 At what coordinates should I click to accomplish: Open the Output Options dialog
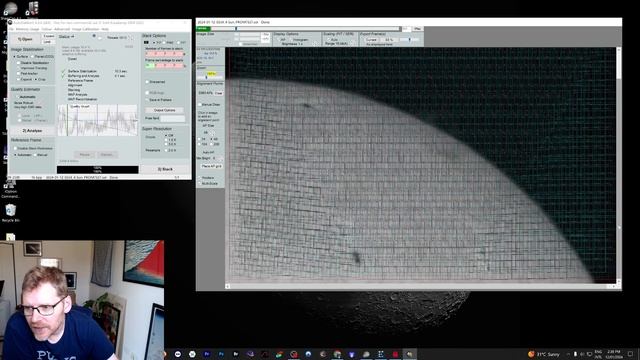click(x=164, y=110)
